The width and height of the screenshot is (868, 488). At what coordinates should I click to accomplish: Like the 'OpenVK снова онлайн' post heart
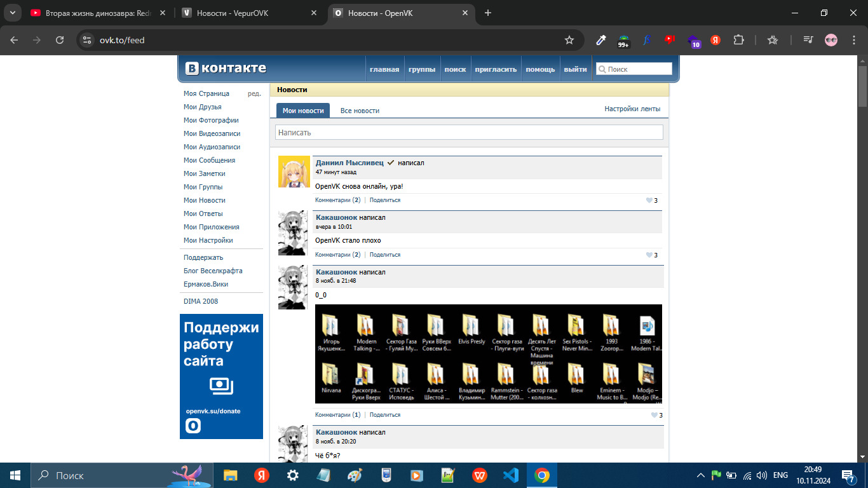click(x=649, y=200)
